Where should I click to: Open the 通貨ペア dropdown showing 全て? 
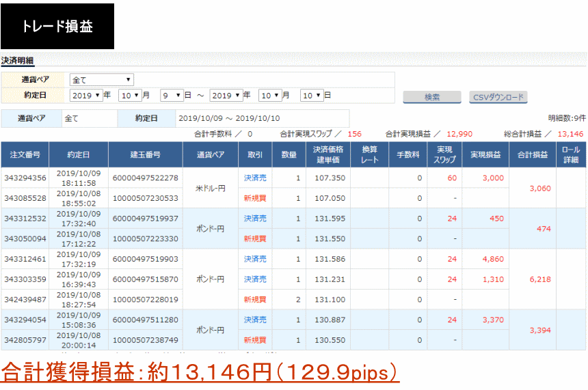[x=101, y=80]
